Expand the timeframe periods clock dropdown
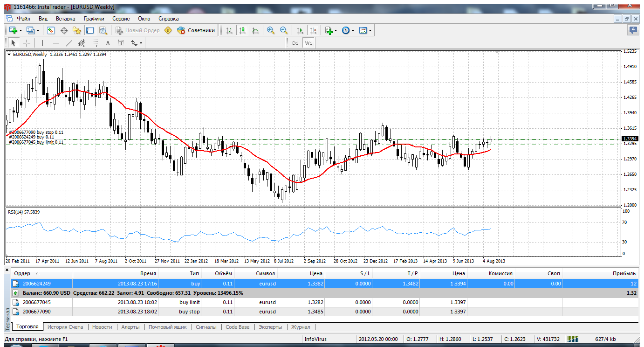644x347 pixels. click(353, 30)
